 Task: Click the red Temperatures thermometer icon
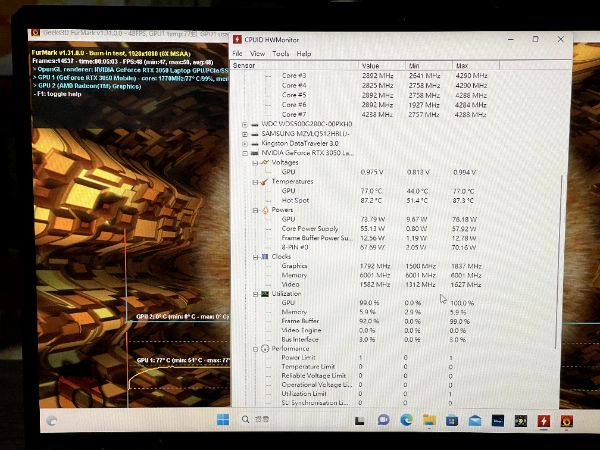tap(264, 182)
